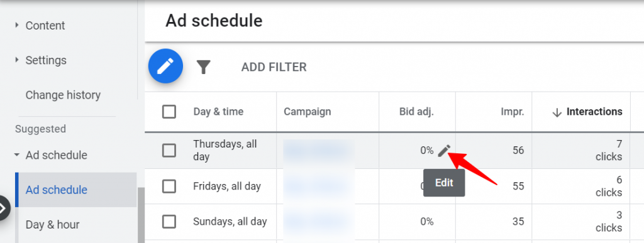Check the Sundays, all day row

(169, 222)
